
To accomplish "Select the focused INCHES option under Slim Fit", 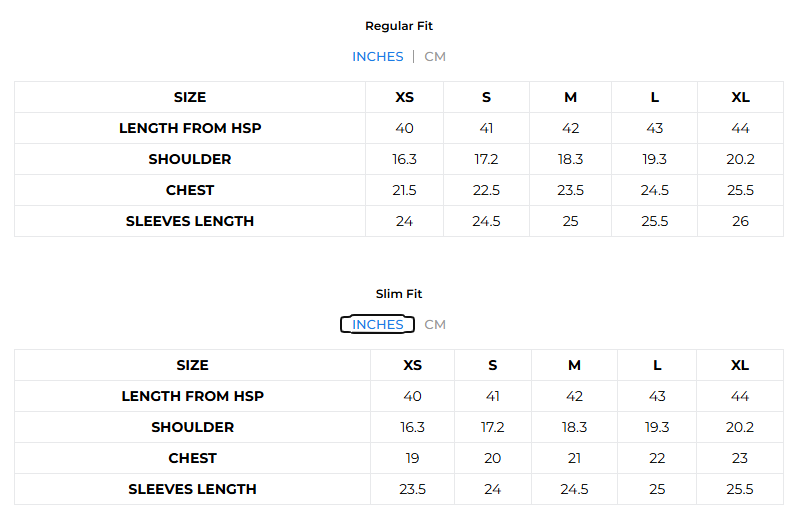I will point(377,325).
